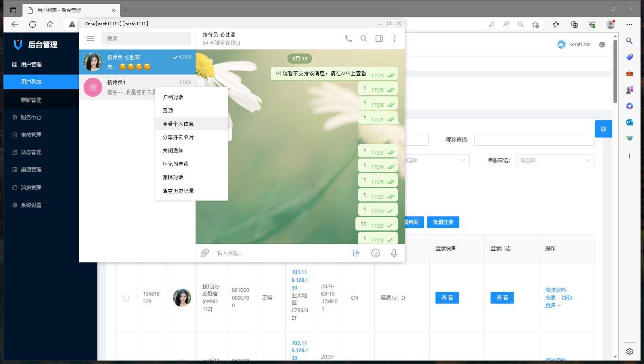Image resolution: width=644 pixels, height=364 pixels.
Task: Expand 更多 in the operations column
Action: tap(552, 305)
